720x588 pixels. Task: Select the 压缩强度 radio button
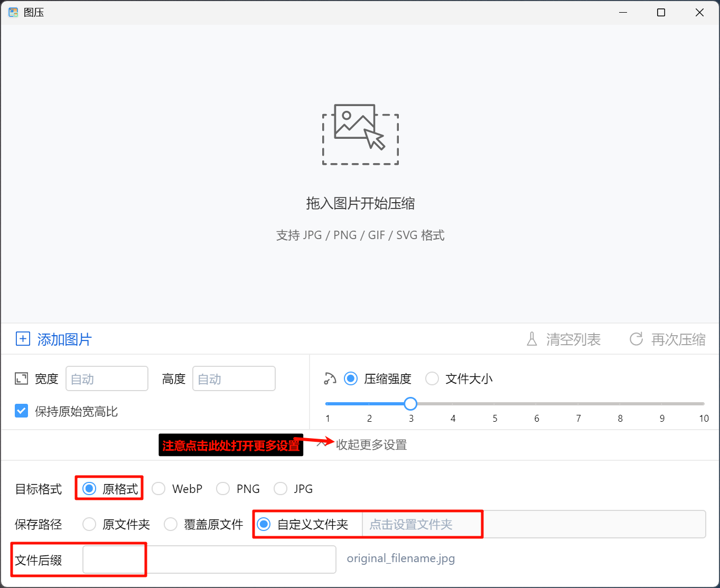click(x=351, y=378)
